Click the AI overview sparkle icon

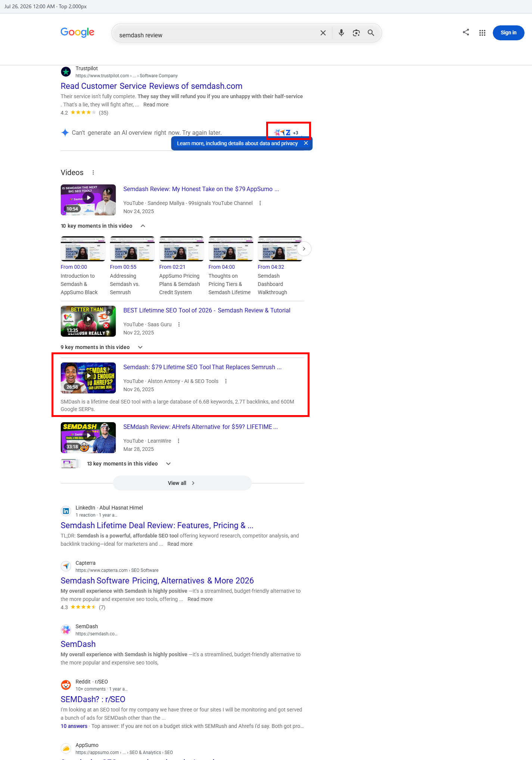coord(65,133)
